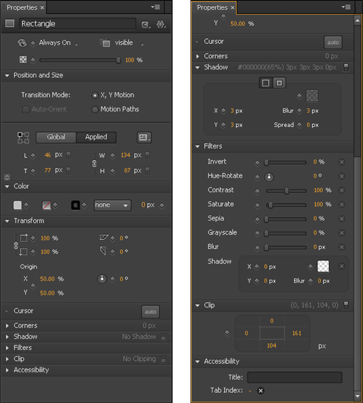Click the Rectangle name field

click(78, 24)
